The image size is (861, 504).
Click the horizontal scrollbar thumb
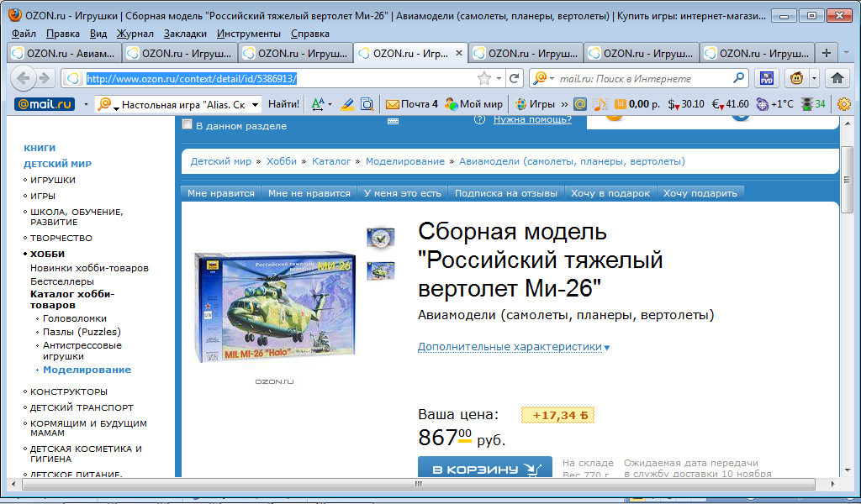coord(419,484)
